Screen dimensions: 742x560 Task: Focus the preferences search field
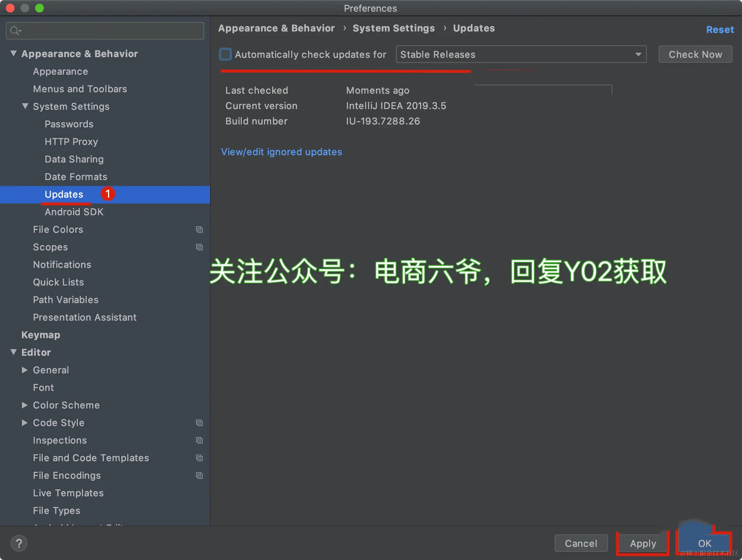click(110, 31)
